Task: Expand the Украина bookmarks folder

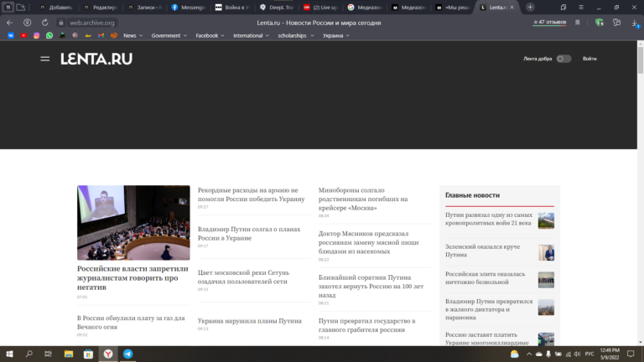Action: pyautogui.click(x=336, y=36)
